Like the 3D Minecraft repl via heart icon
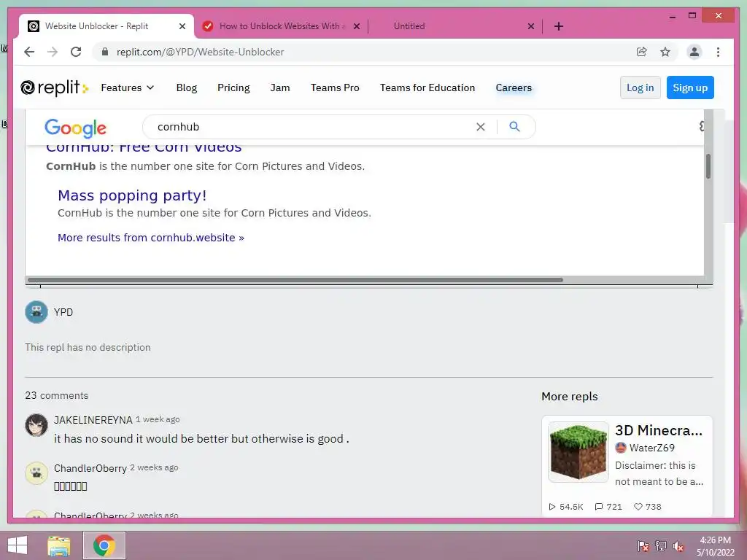This screenshot has height=560, width=747. pyautogui.click(x=638, y=507)
